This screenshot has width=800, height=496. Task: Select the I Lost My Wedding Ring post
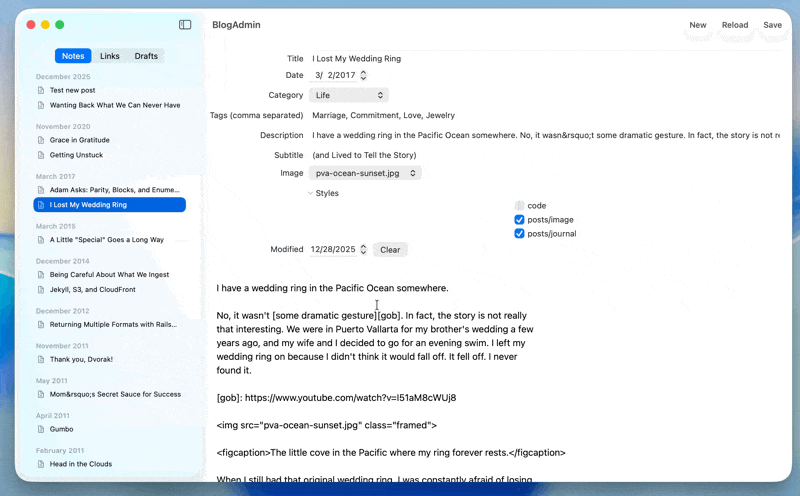coord(110,205)
